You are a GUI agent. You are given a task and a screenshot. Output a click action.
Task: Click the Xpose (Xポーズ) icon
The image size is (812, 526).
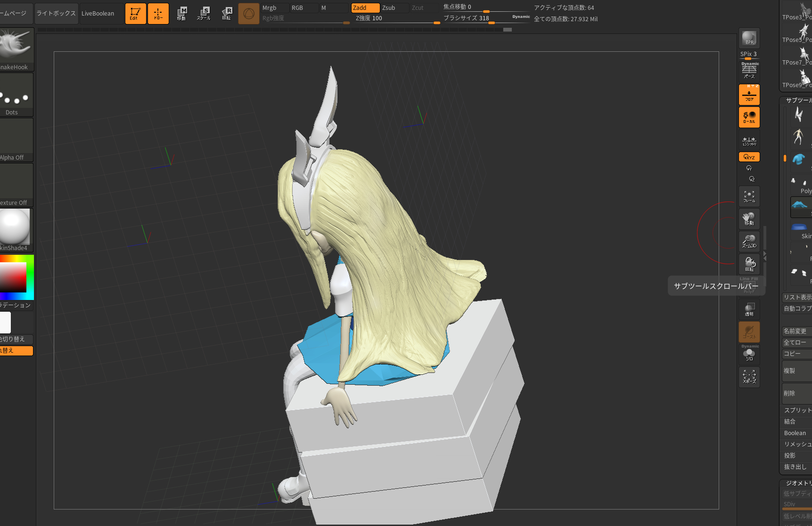point(749,377)
